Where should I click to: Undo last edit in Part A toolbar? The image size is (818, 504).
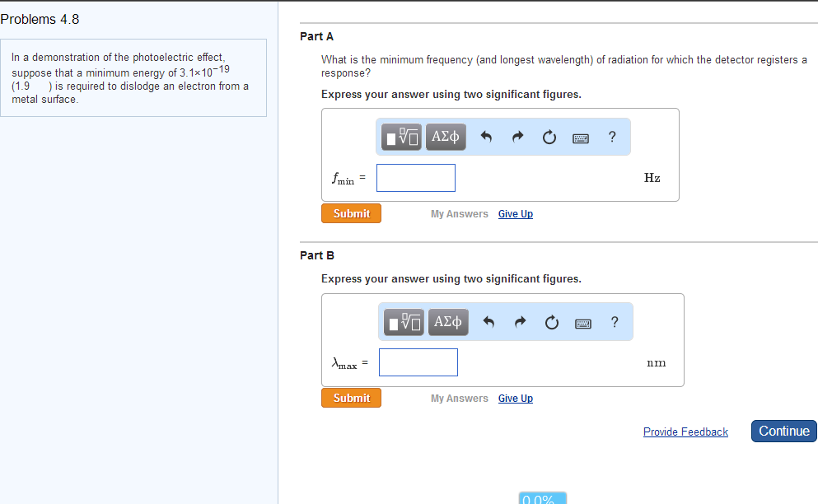(486, 137)
